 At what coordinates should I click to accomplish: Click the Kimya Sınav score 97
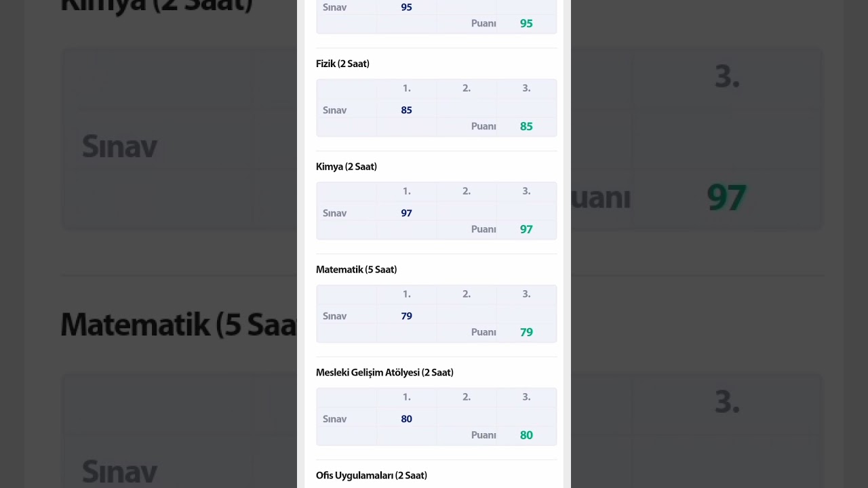tap(406, 213)
